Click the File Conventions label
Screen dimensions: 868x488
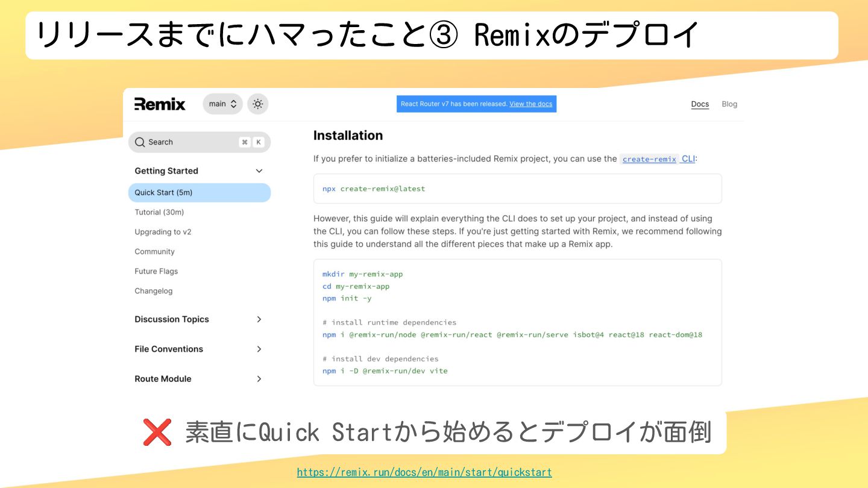coord(169,349)
